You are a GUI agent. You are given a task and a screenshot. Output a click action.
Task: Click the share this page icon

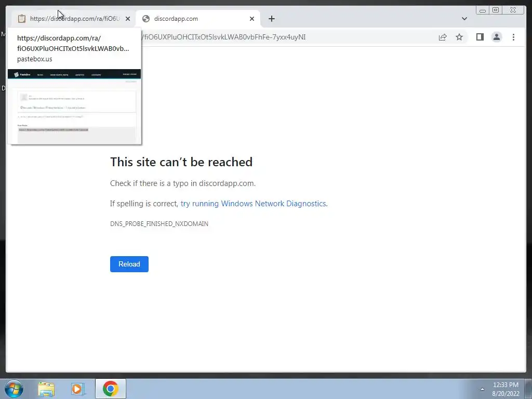point(443,37)
